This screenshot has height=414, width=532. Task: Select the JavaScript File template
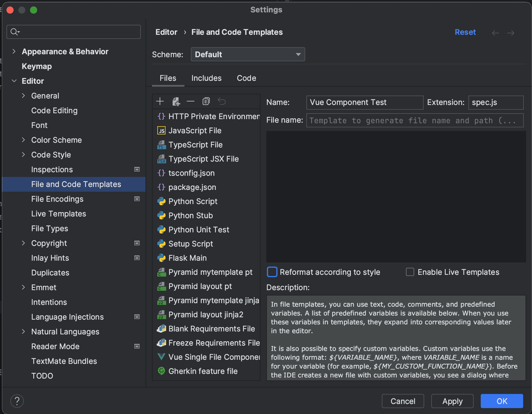195,131
